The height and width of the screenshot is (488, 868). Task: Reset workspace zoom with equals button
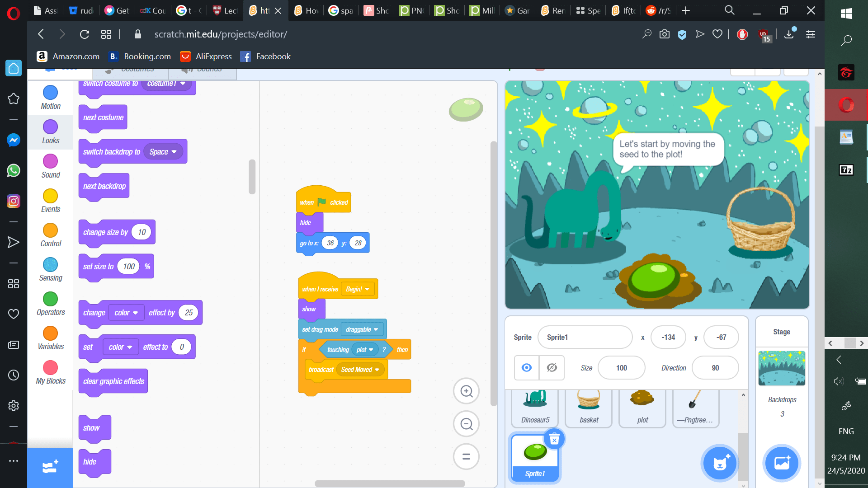466,457
